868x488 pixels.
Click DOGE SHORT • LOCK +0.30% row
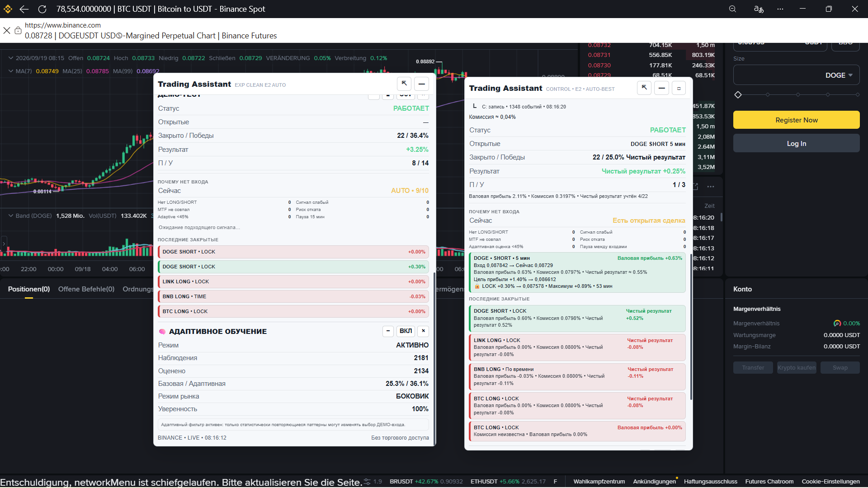[x=293, y=267]
